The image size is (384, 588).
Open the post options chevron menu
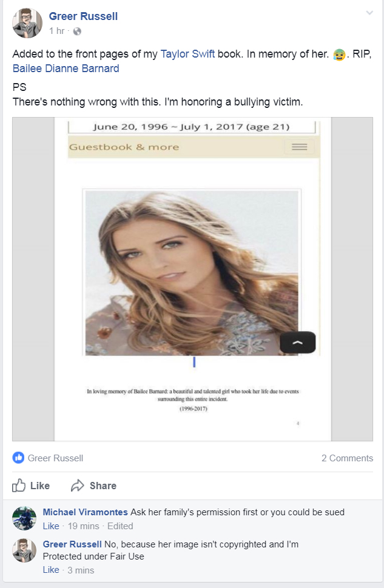[369, 13]
